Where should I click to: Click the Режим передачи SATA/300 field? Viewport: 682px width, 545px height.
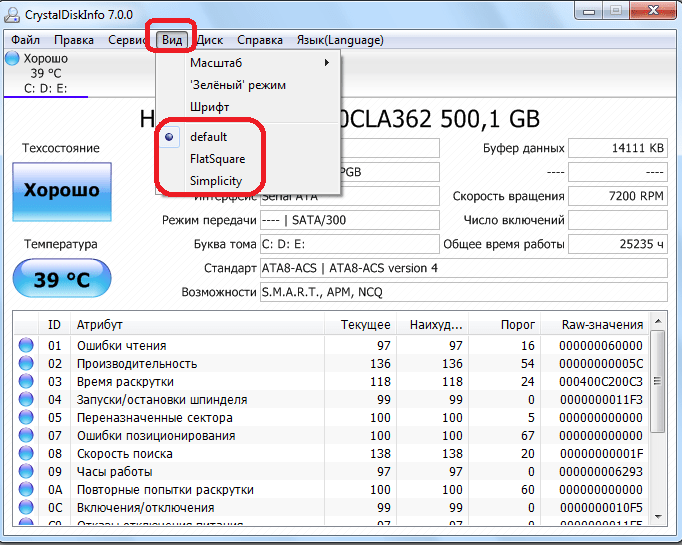pyautogui.click(x=350, y=220)
